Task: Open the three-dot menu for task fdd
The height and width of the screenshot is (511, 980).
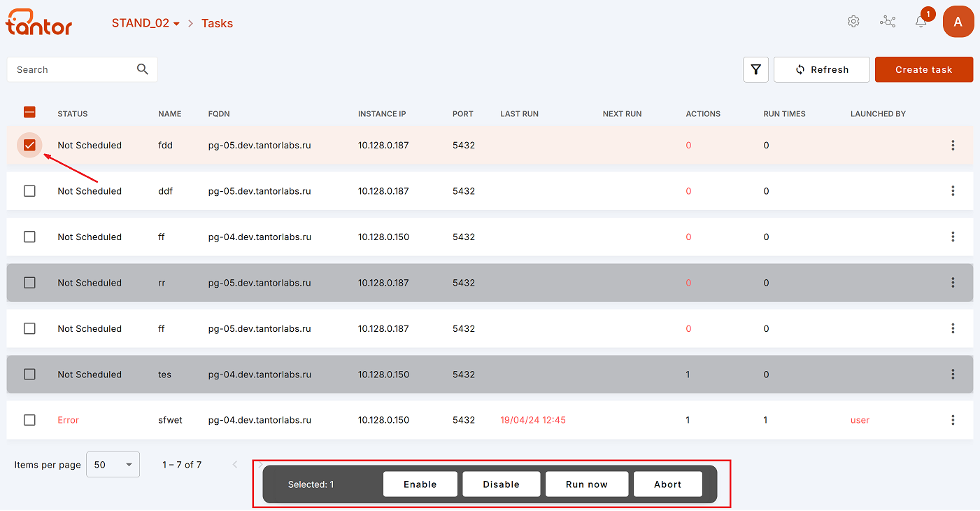Action: (x=953, y=146)
